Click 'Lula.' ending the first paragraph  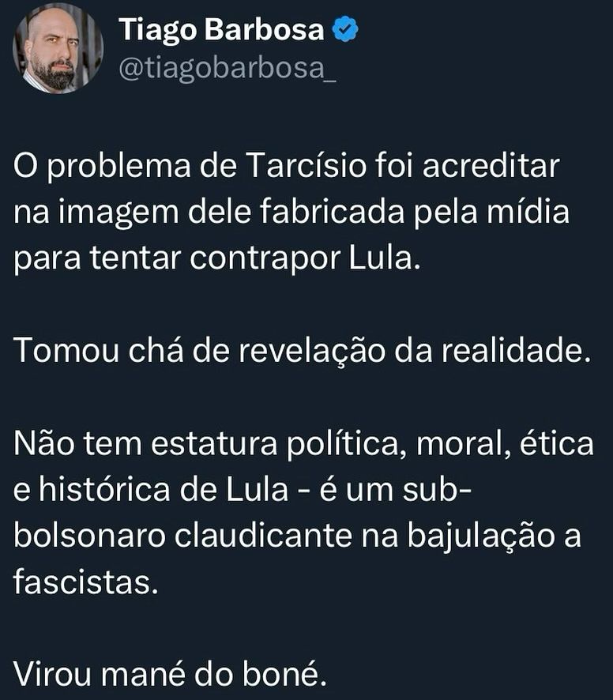pyautogui.click(x=384, y=258)
